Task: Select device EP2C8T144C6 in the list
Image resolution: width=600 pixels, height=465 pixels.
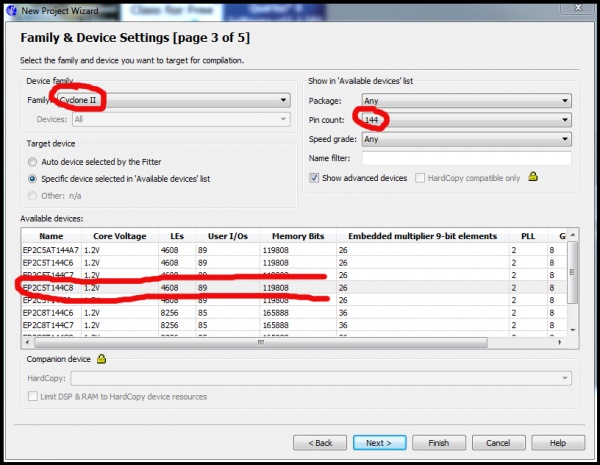Action: [294, 313]
